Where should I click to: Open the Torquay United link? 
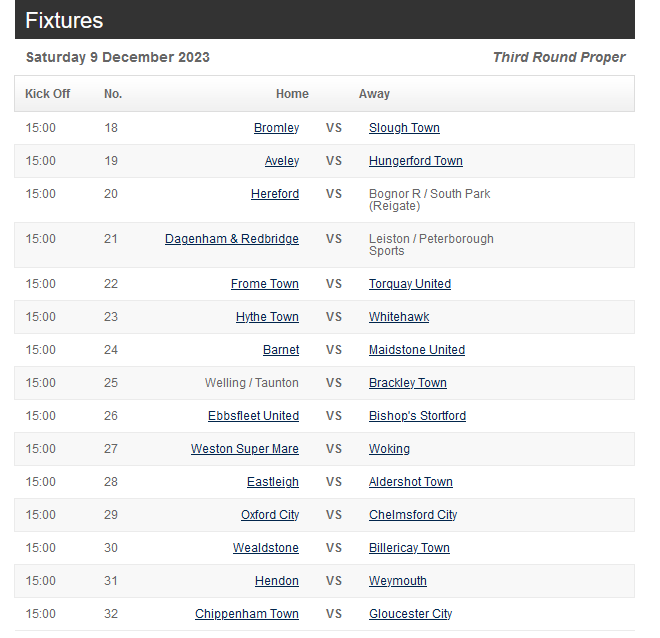pyautogui.click(x=410, y=284)
